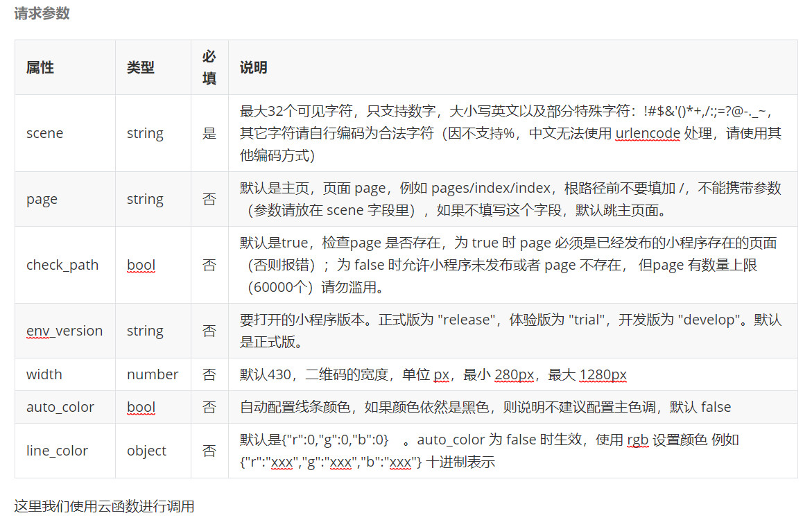Click 否 in the line_color row
The height and width of the screenshot is (520, 812).
(x=209, y=451)
